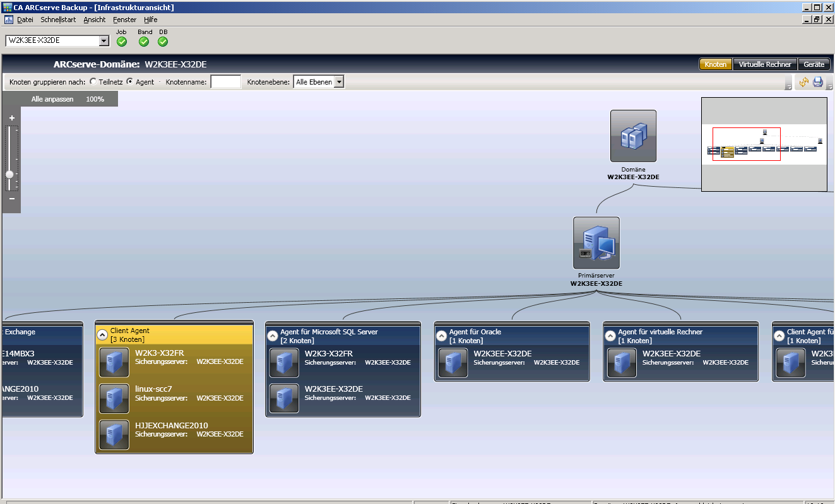The height and width of the screenshot is (504, 835).
Task: Select the Agent grouping radio button
Action: pyautogui.click(x=130, y=82)
